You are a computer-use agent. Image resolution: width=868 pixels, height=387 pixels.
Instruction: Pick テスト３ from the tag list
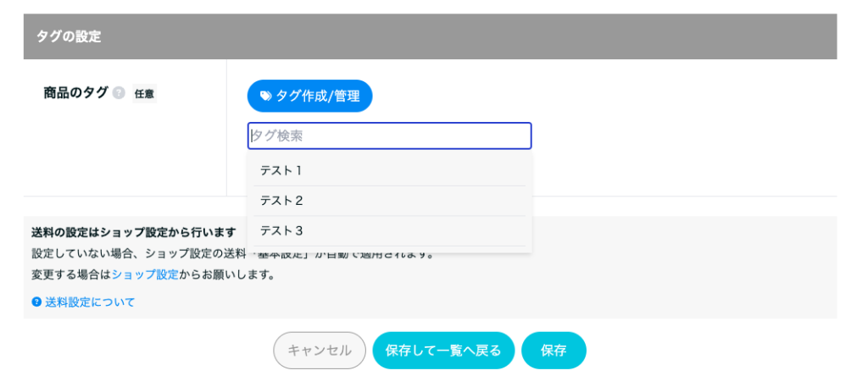pyautogui.click(x=389, y=230)
